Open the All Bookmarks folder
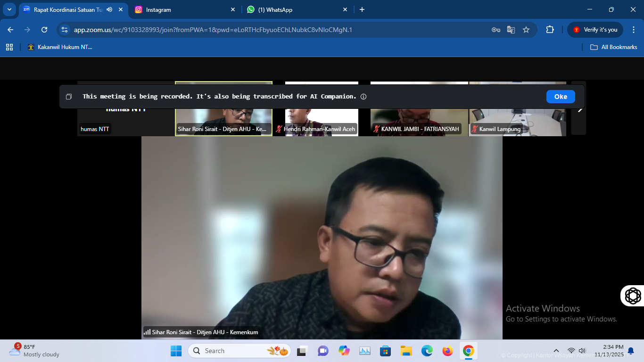Image resolution: width=644 pixels, height=362 pixels. tap(614, 47)
